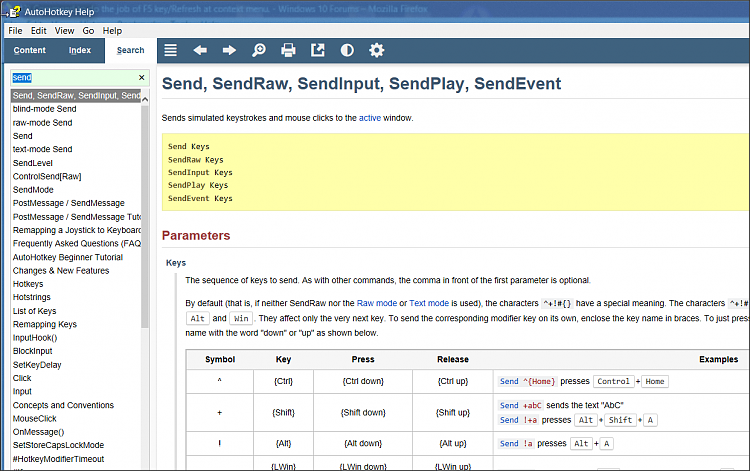Click scroll-up arrow of results list scrollbar
750x471 pixels.
pyautogui.click(x=145, y=99)
